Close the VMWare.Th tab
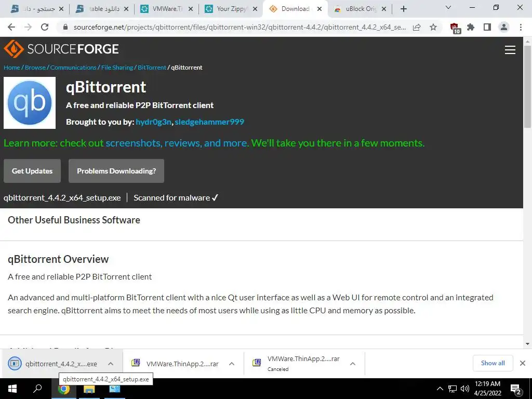 [x=191, y=9]
